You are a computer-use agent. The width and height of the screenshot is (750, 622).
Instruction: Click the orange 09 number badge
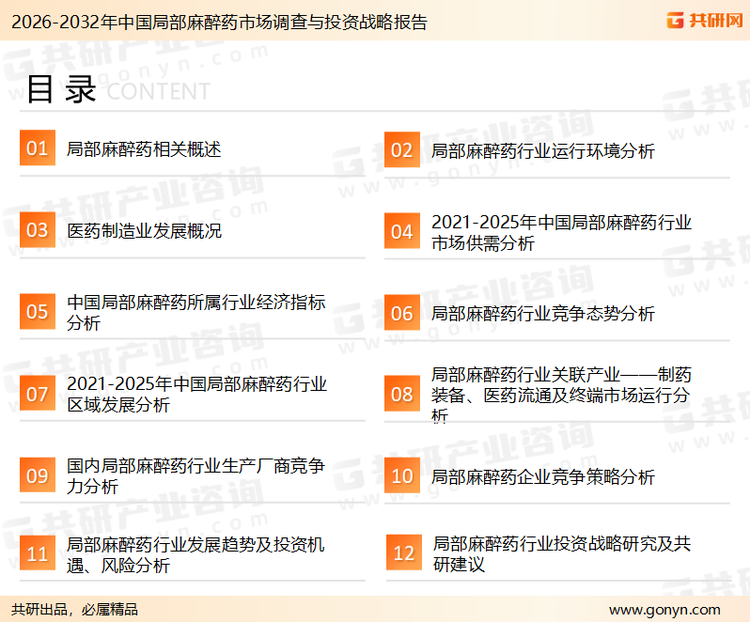point(37,475)
